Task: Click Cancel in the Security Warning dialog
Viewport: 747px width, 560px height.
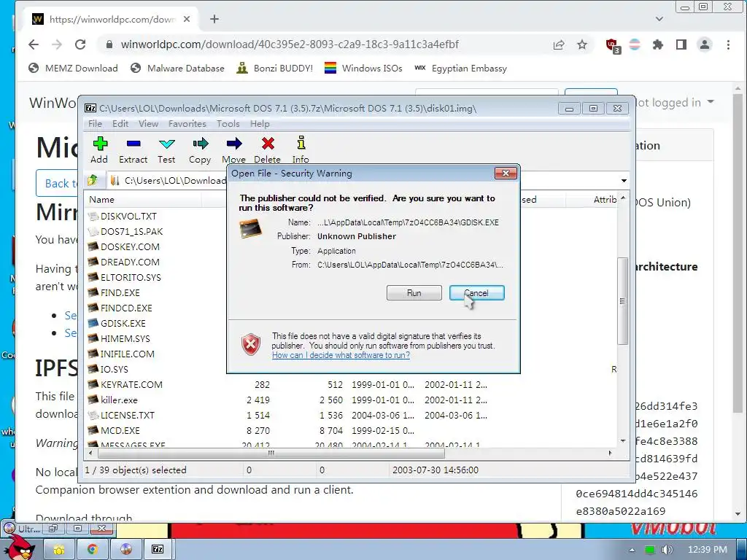Action: [x=476, y=293]
